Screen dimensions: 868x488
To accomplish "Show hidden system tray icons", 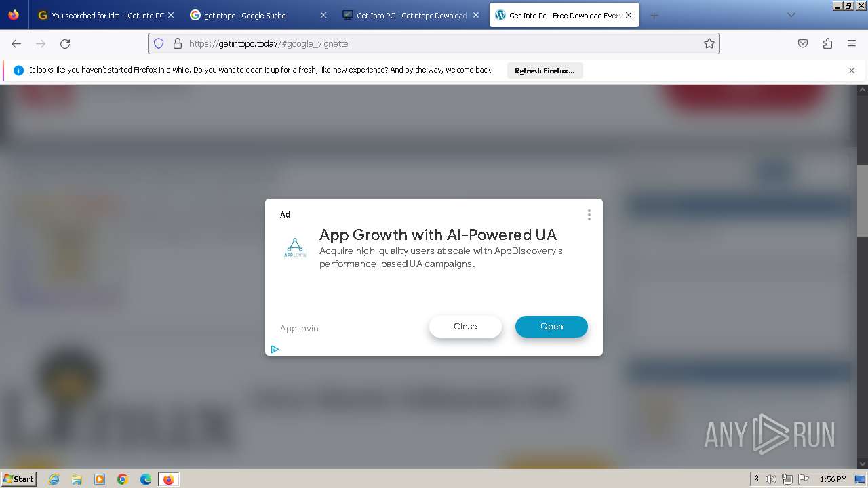I will click(x=756, y=479).
